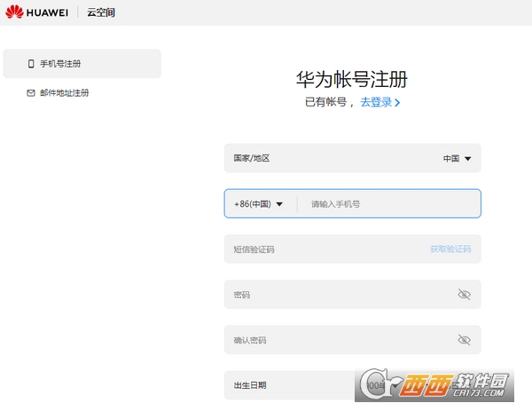Screen dimensions: 532x411
Task: Open the 国家/地区 country selector
Action: click(x=352, y=158)
